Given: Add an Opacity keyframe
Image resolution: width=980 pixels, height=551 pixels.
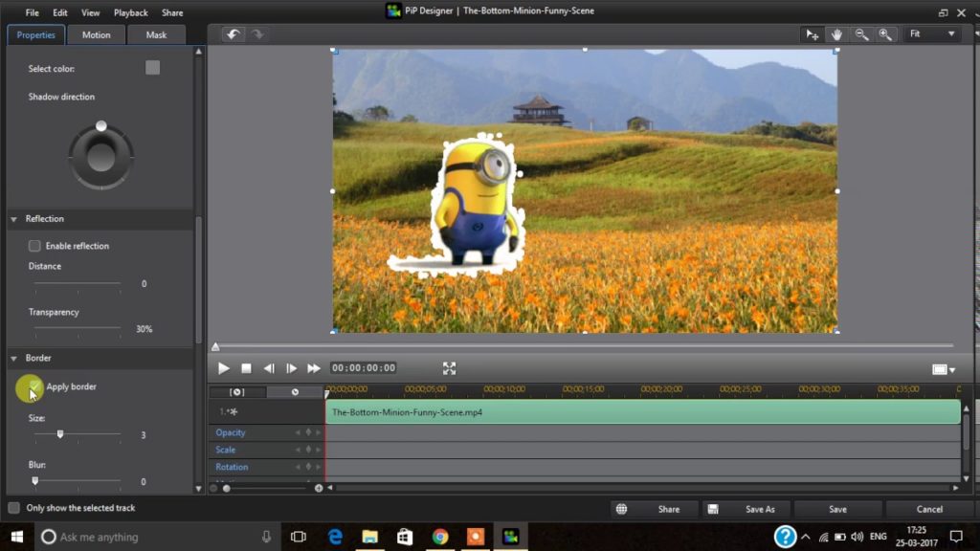Looking at the screenshot, I should [x=308, y=432].
